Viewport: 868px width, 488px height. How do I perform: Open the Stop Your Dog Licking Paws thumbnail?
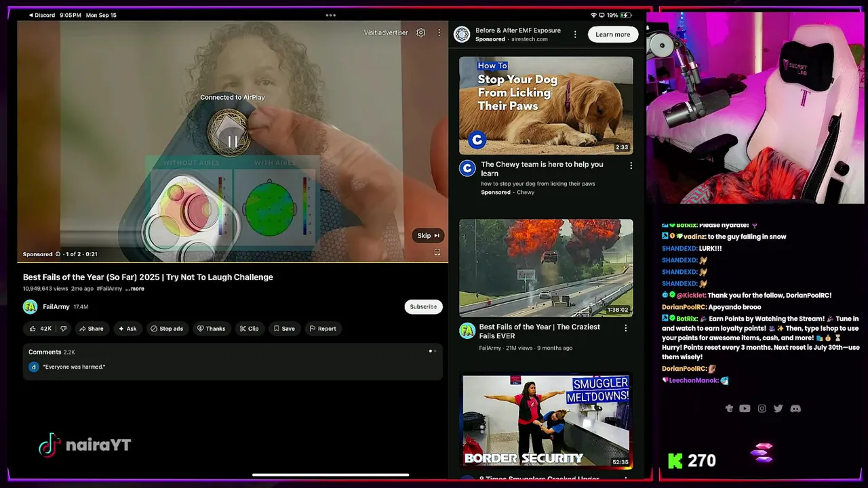coord(546,105)
